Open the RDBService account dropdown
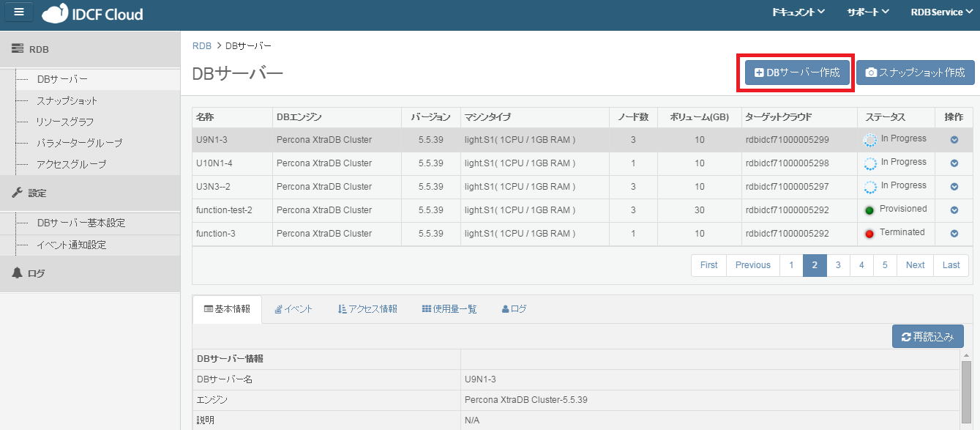 tap(941, 12)
